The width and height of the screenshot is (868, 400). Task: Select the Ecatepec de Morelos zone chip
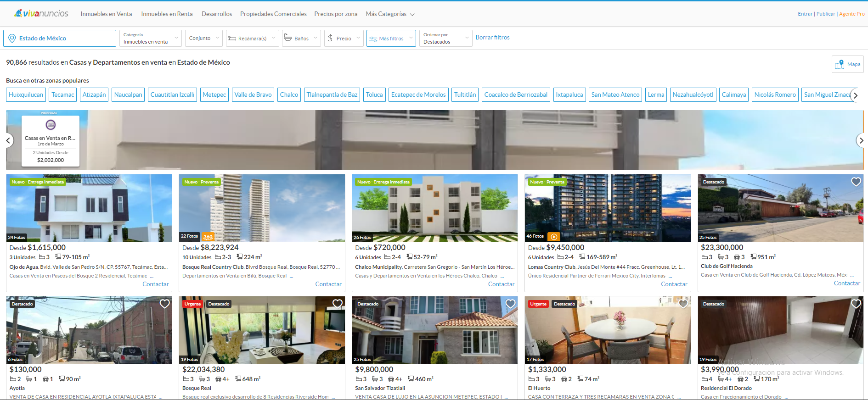(418, 95)
